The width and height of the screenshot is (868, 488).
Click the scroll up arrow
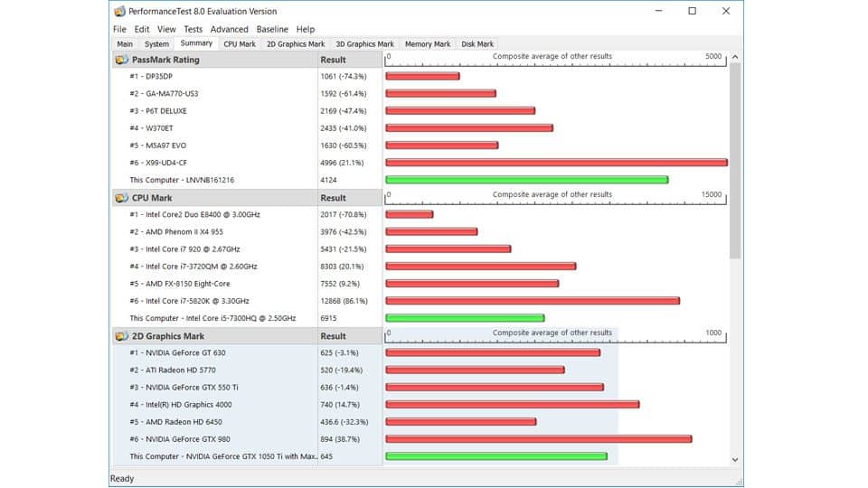click(735, 57)
